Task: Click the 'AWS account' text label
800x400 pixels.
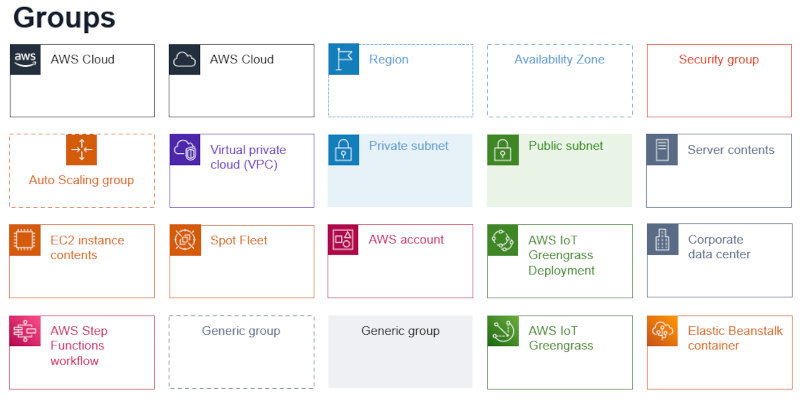Action: coord(406,240)
